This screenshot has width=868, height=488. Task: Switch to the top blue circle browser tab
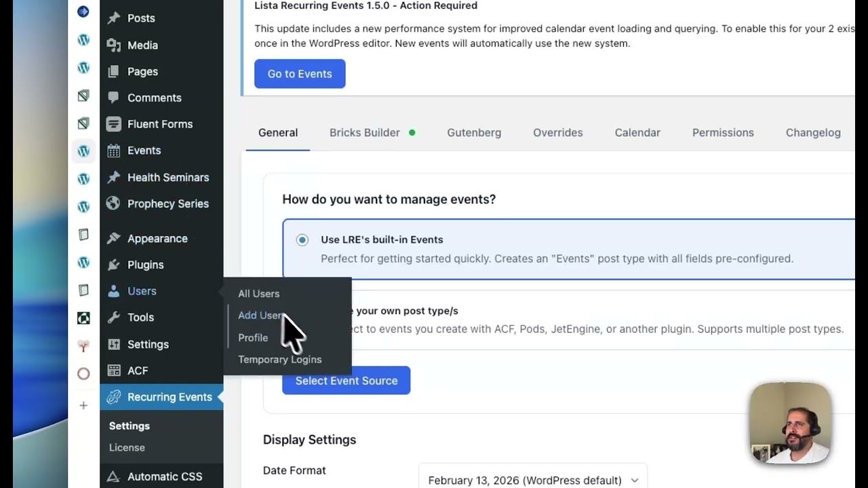[83, 12]
